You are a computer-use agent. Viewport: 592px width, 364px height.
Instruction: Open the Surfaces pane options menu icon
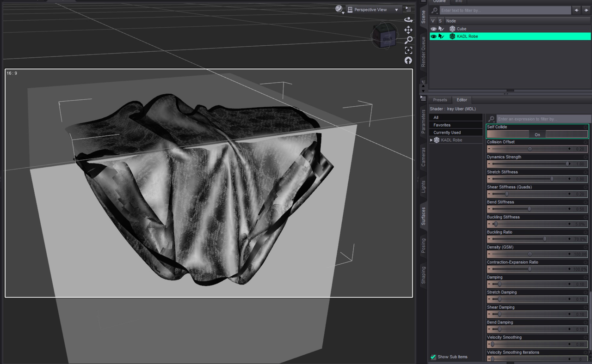coord(423,98)
